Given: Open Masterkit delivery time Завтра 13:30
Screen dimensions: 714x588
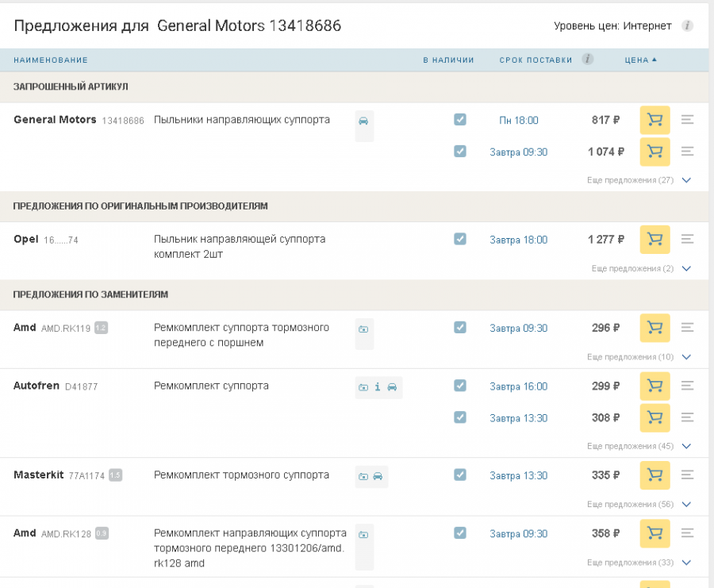Looking at the screenshot, I should [x=519, y=475].
